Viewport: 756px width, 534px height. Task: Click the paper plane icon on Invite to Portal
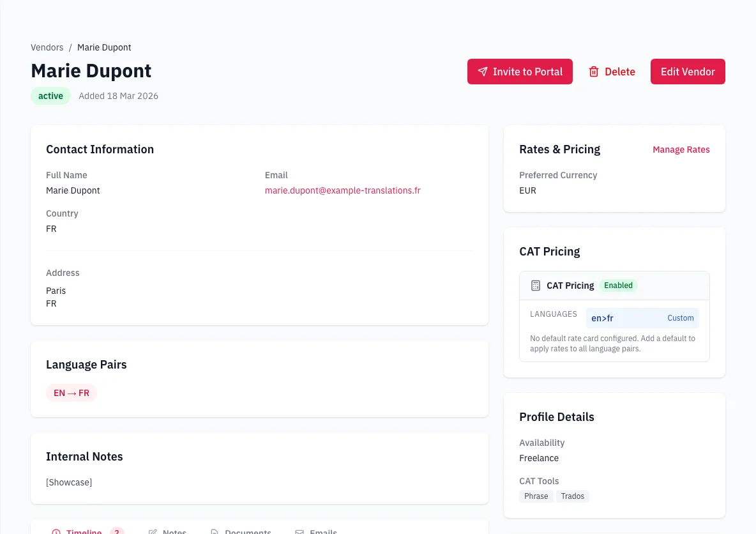(x=483, y=72)
